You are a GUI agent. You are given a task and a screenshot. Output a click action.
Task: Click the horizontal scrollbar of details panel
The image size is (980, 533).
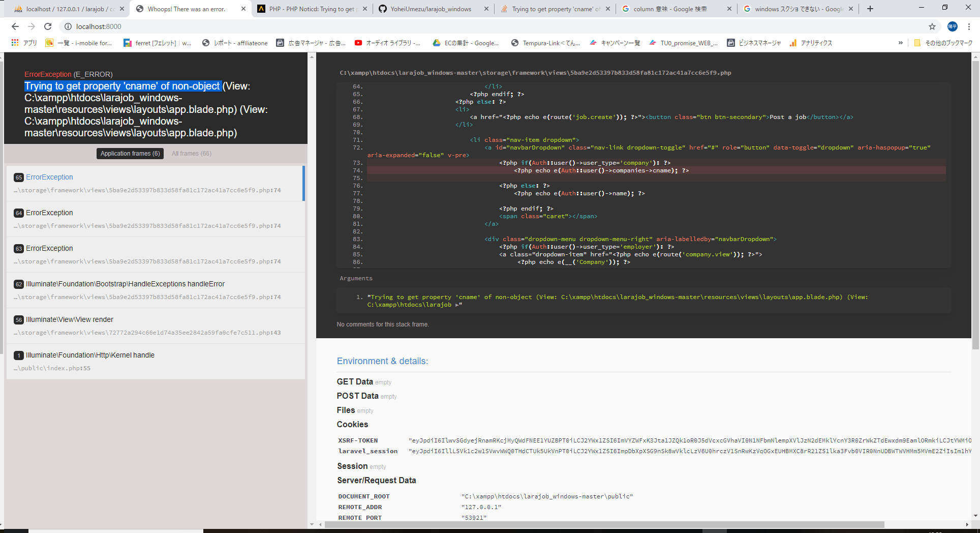tap(604, 524)
